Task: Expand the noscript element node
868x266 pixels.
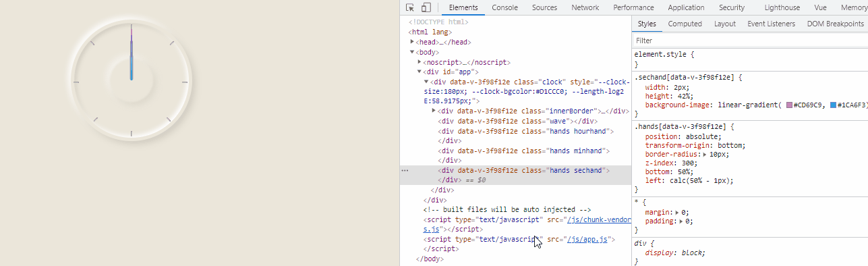Action: click(x=419, y=62)
